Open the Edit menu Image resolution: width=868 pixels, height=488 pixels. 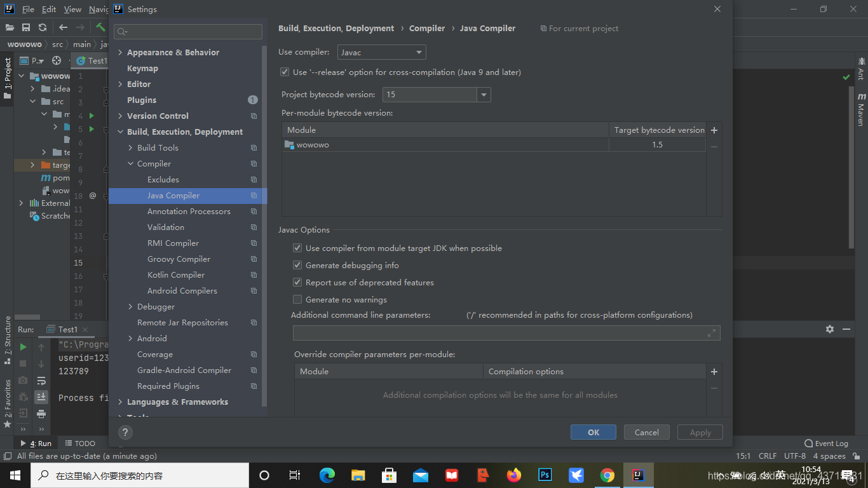[x=49, y=10]
